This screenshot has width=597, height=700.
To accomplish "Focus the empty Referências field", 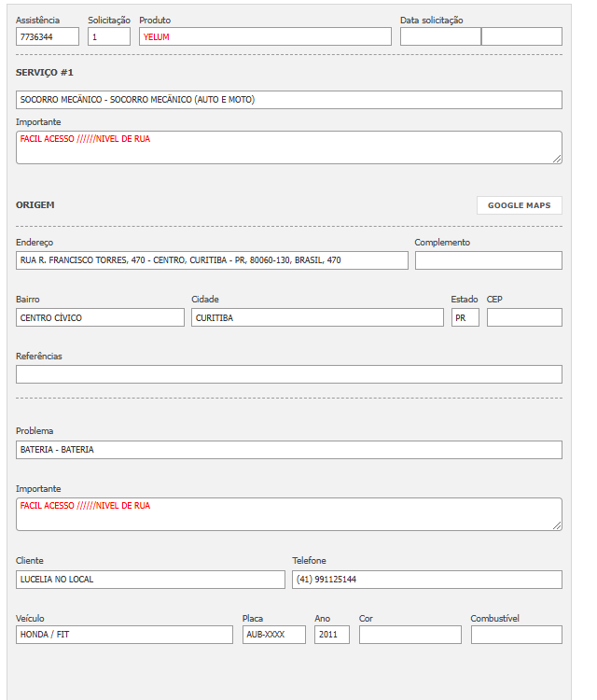I will pyautogui.click(x=289, y=374).
